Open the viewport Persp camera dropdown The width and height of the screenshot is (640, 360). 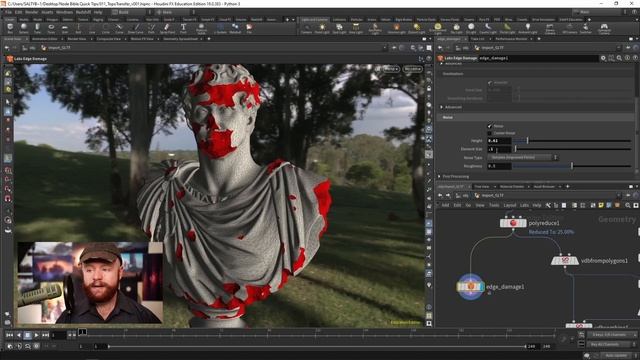[391, 69]
